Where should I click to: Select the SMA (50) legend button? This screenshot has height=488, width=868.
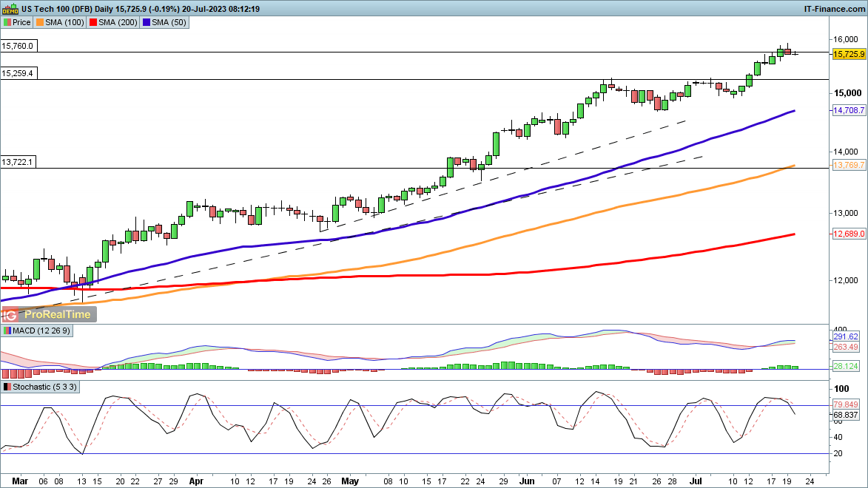164,22
